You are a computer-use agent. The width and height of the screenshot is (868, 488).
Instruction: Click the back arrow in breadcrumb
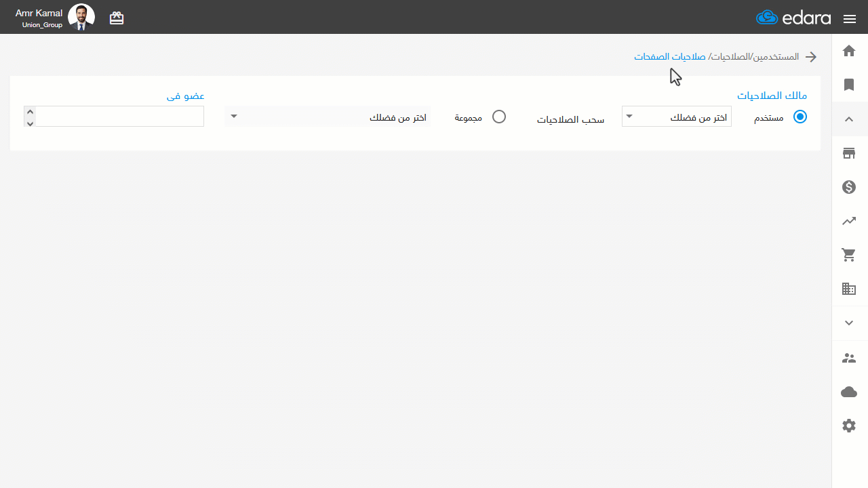pyautogui.click(x=810, y=57)
